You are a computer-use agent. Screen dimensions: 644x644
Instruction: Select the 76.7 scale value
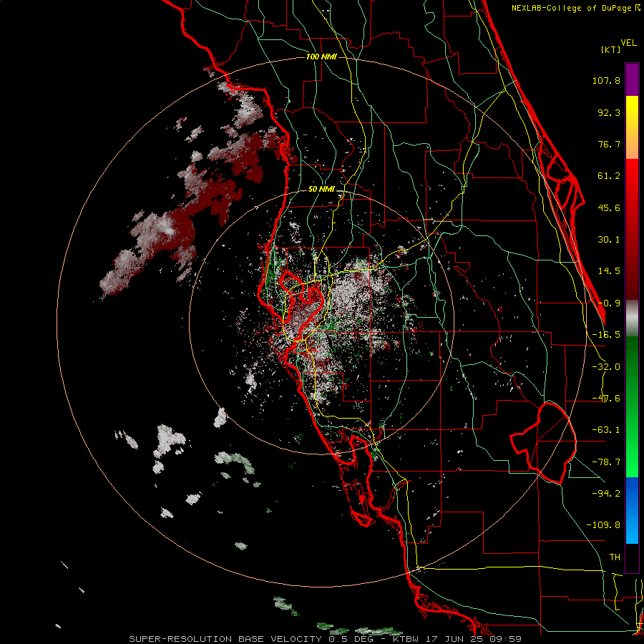(x=609, y=144)
